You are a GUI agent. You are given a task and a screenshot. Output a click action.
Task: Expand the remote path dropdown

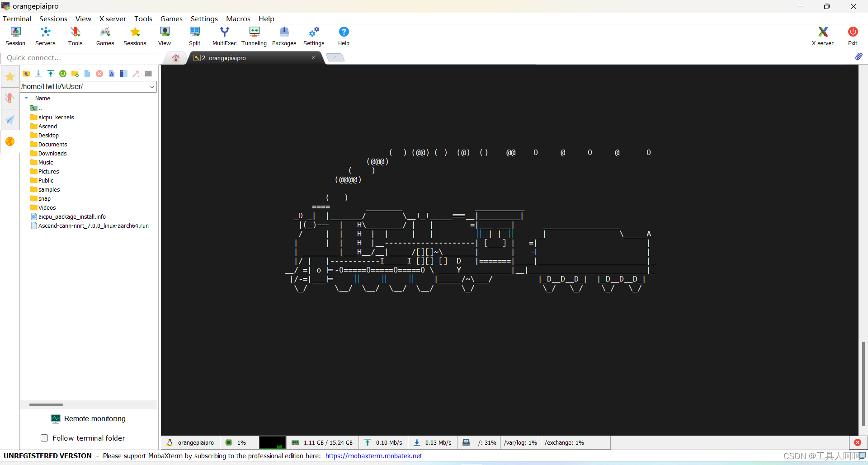point(152,86)
